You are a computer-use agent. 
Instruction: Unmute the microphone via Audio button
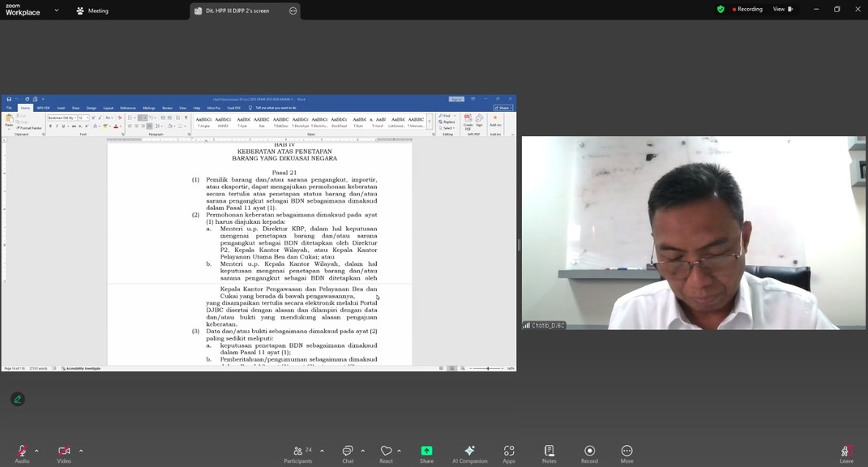click(22, 454)
